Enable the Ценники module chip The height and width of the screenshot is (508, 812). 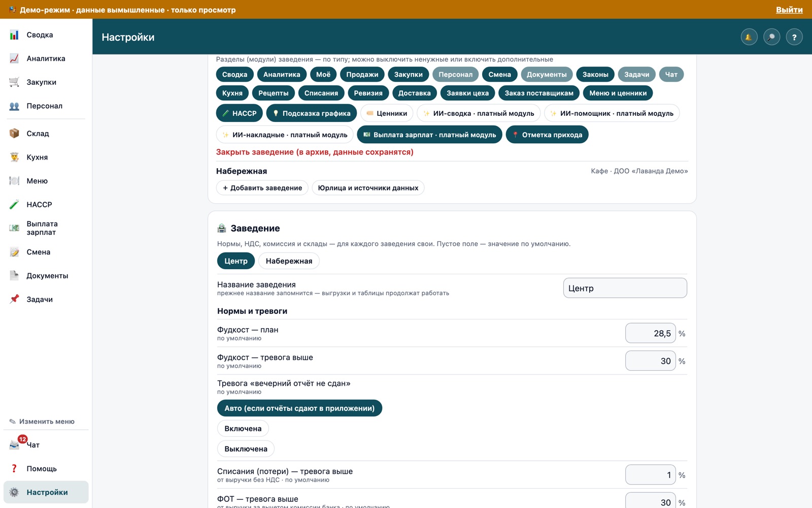click(x=387, y=113)
